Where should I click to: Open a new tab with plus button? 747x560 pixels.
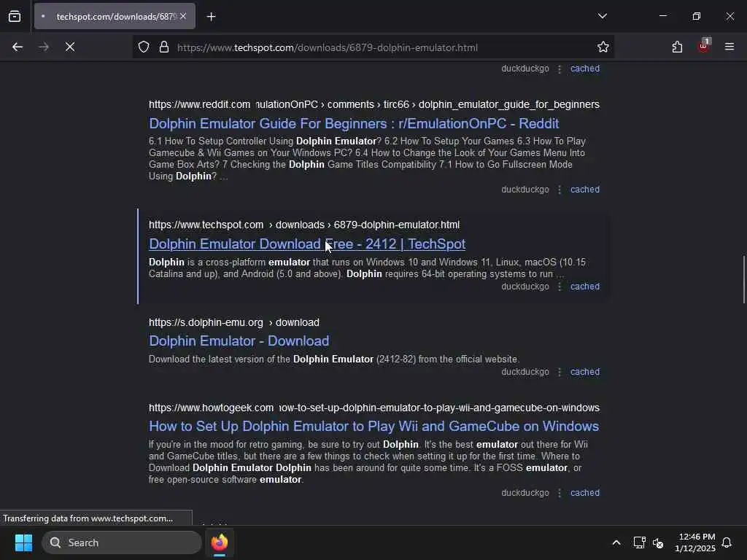pyautogui.click(x=211, y=17)
